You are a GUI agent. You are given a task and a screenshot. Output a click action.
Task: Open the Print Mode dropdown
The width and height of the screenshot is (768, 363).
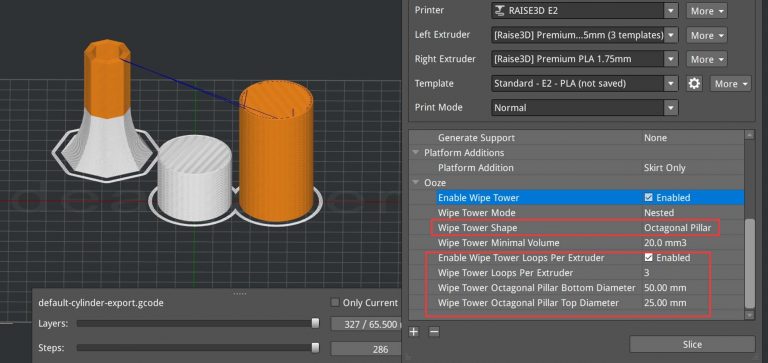(x=585, y=107)
